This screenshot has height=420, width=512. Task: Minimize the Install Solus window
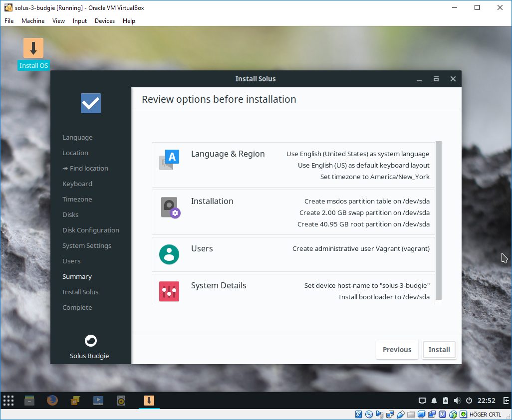tap(419, 79)
